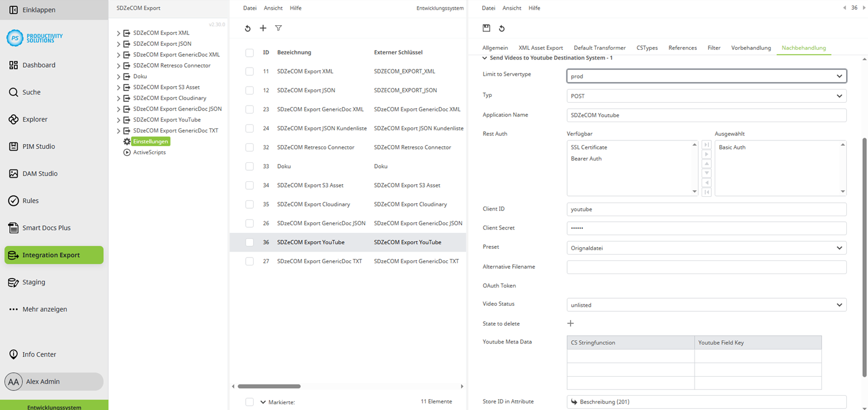Screen dimensions: 868x410
Task: Tick the checkbox next to Doku entry
Action: coord(250,166)
